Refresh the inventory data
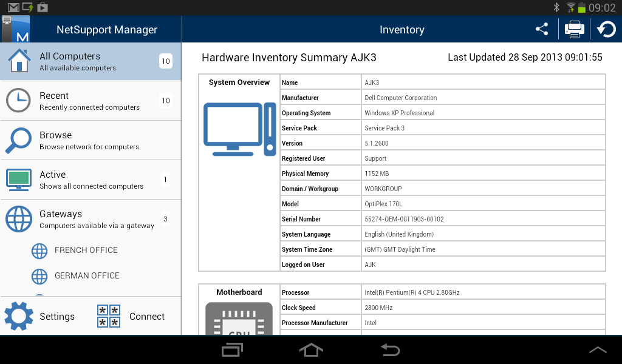 tap(606, 29)
